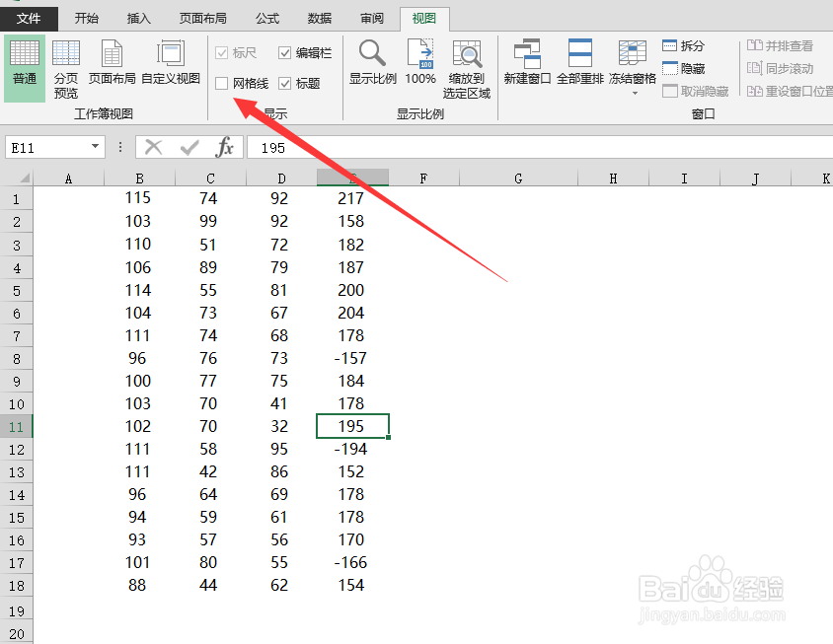833x644 pixels.
Task: Select row 19 header
Action: click(x=17, y=610)
